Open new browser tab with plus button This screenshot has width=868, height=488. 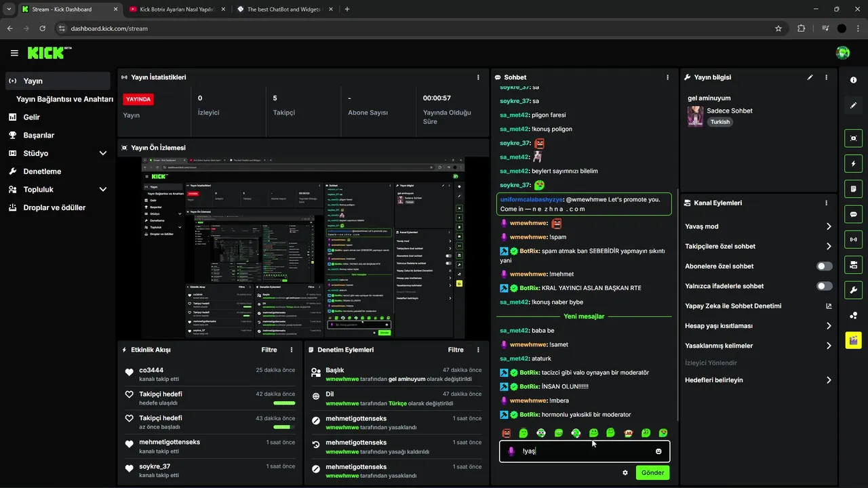click(347, 9)
